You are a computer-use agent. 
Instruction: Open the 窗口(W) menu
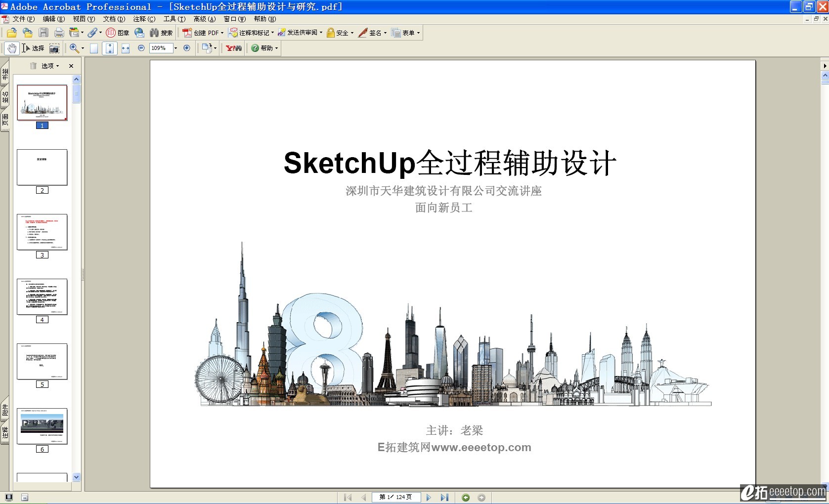[x=235, y=19]
